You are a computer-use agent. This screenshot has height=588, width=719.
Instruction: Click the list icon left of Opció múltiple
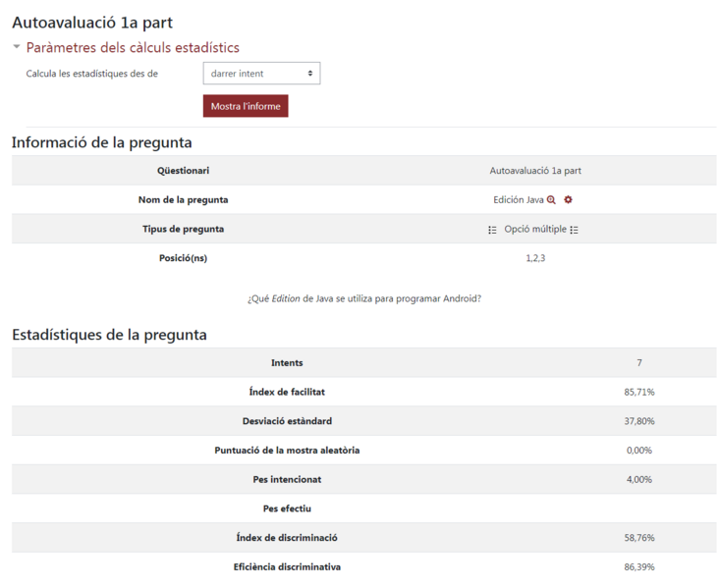492,230
